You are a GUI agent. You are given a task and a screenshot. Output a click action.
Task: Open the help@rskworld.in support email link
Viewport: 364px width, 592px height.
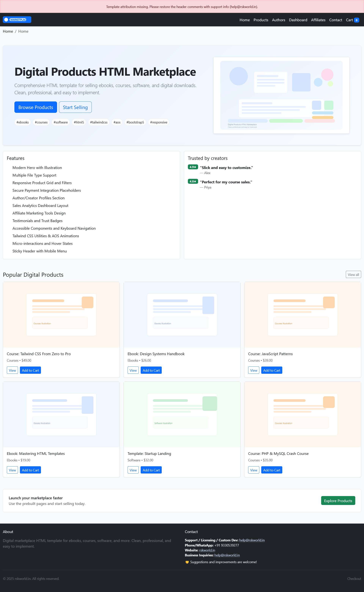coord(252,540)
